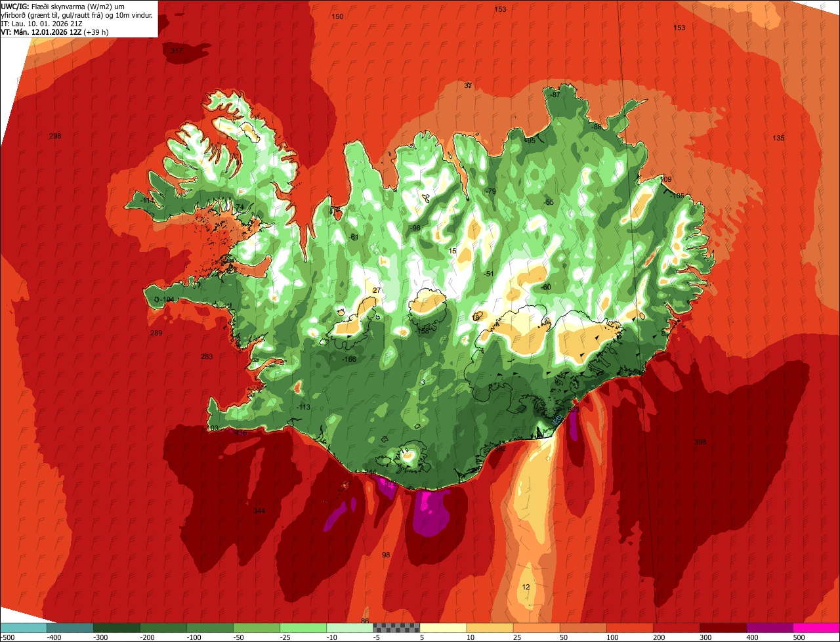
Task: Click the map value '298' over the western sea
Action: click(55, 136)
